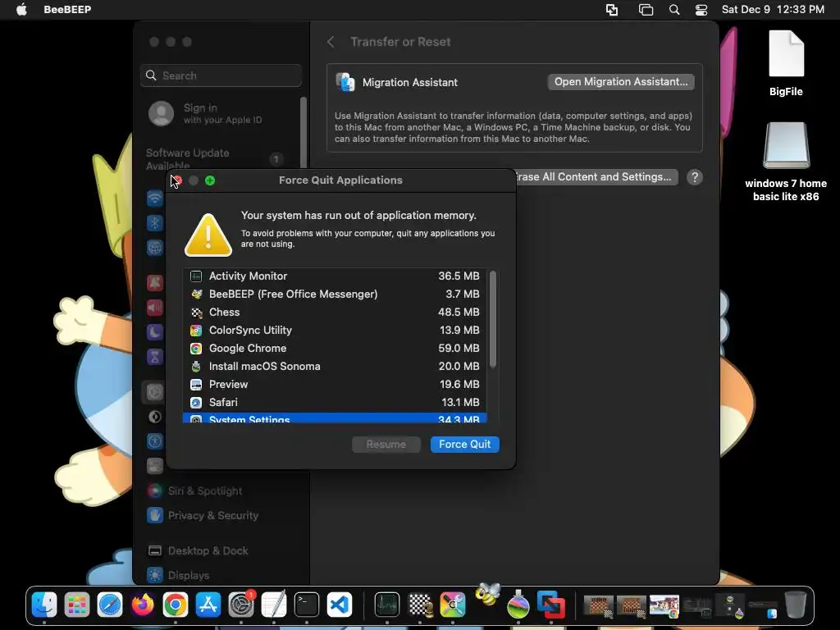This screenshot has height=630, width=840.
Task: Open the BeeBEEP menu bar item
Action: [x=67, y=9]
